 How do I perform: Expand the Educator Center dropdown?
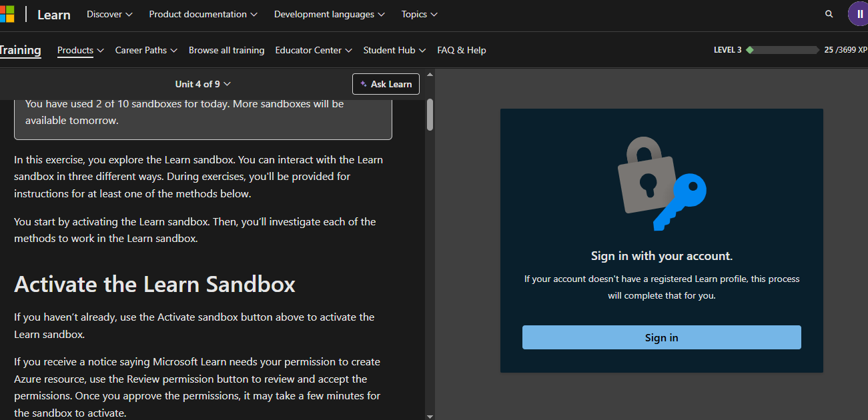[314, 50]
